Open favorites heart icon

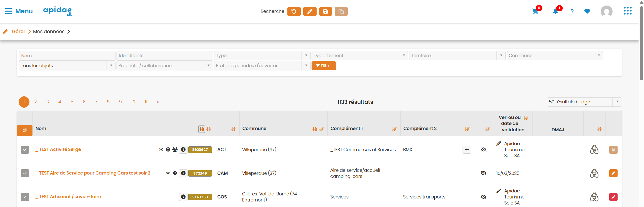click(587, 11)
